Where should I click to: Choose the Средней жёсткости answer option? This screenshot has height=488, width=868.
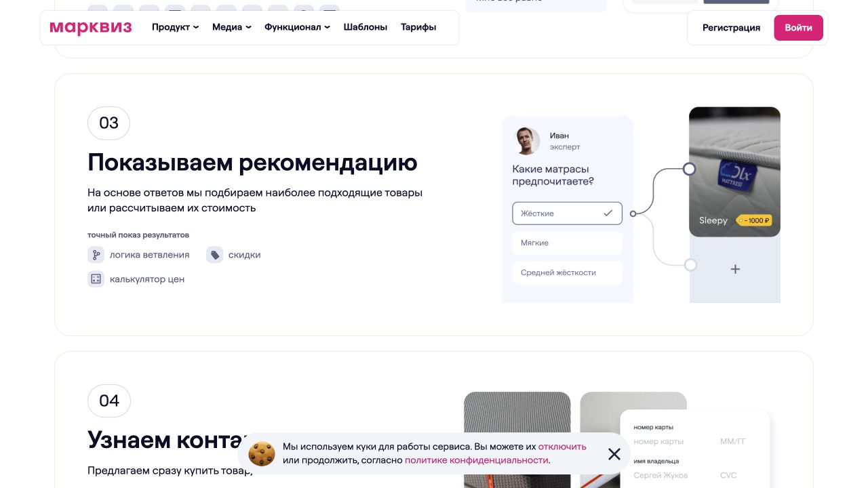coord(567,272)
